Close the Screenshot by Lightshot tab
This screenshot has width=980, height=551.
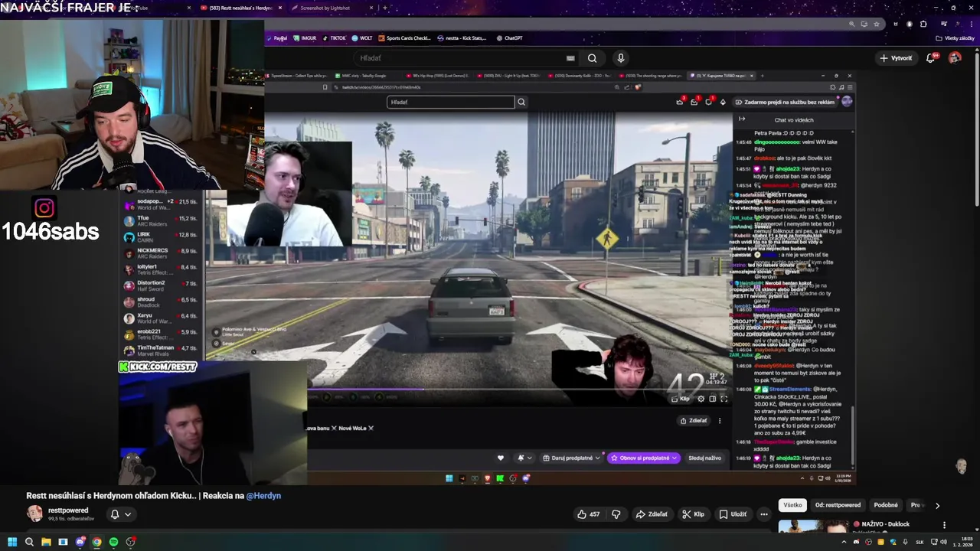tap(371, 8)
